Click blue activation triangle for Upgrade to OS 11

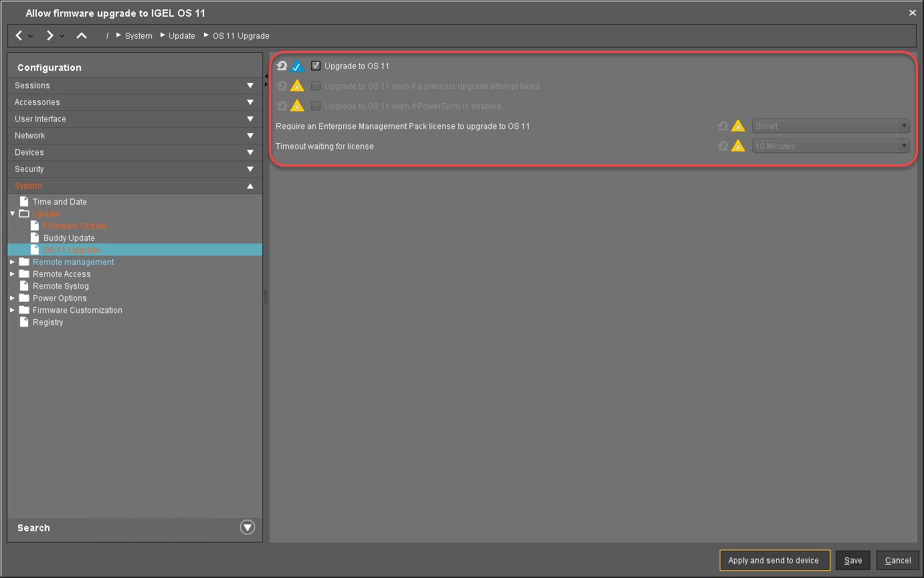coord(297,66)
